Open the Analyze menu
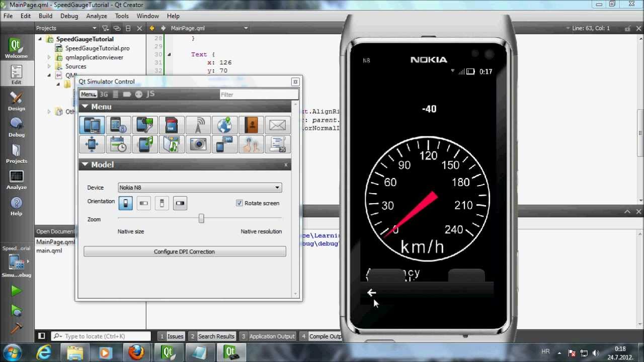 point(97,16)
